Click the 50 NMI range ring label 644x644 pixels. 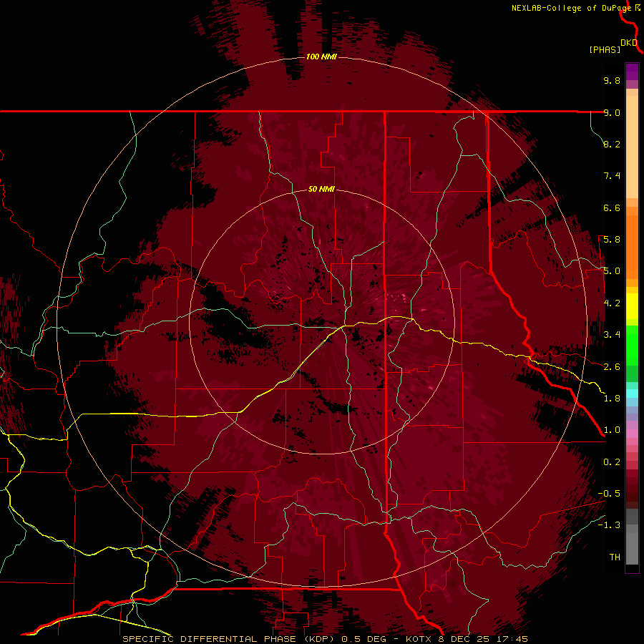(321, 189)
